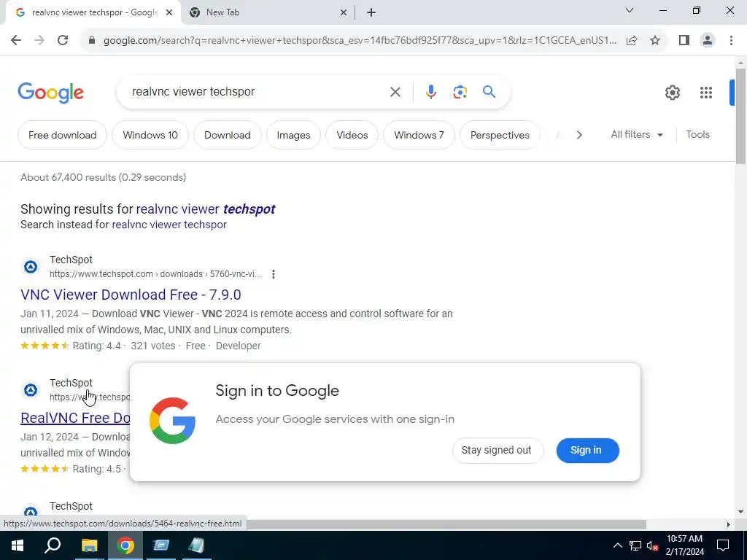747x560 pixels.
Task: Click the muted volume tray icon
Action: 652,545
